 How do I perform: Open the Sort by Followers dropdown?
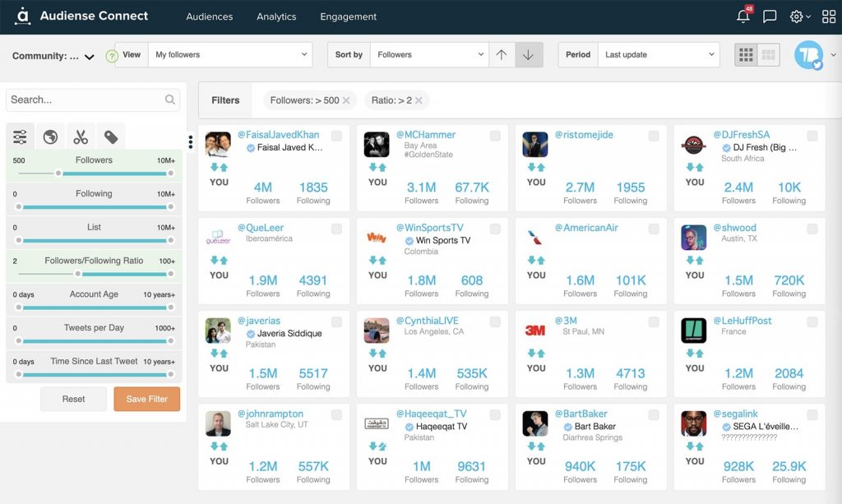point(429,55)
